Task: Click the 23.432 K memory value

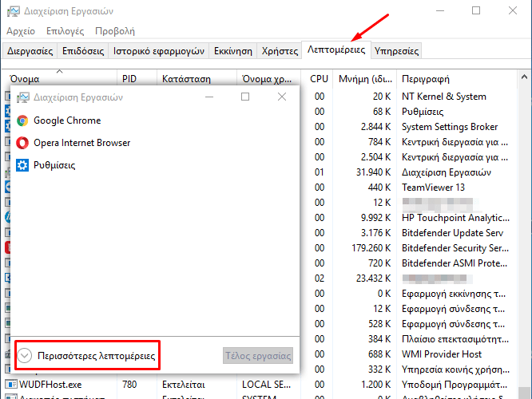Action: pyautogui.click(x=373, y=279)
